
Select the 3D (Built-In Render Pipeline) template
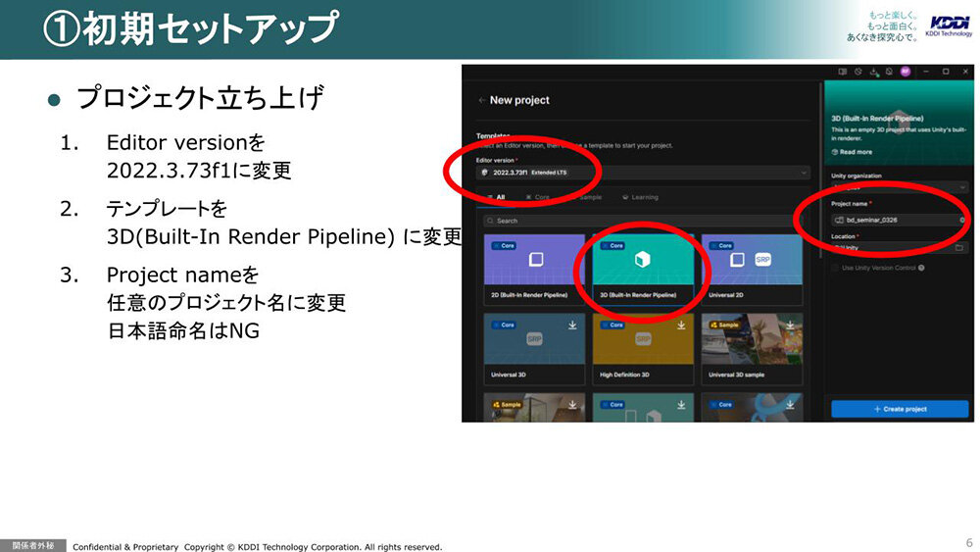tap(643, 263)
